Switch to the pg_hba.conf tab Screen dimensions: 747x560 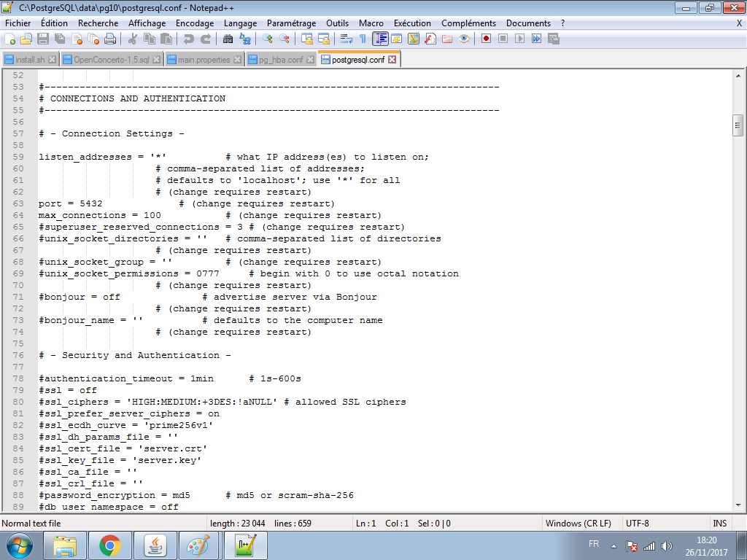281,60
